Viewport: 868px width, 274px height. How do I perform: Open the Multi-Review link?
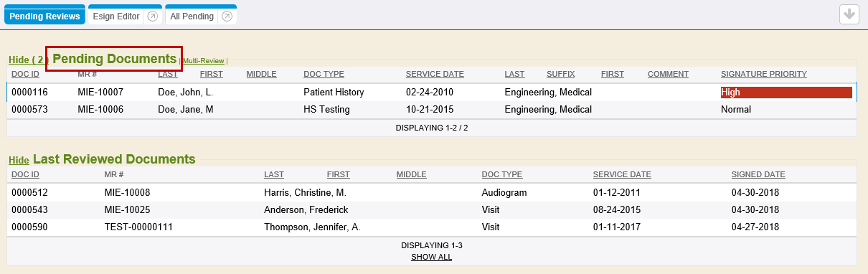(204, 61)
